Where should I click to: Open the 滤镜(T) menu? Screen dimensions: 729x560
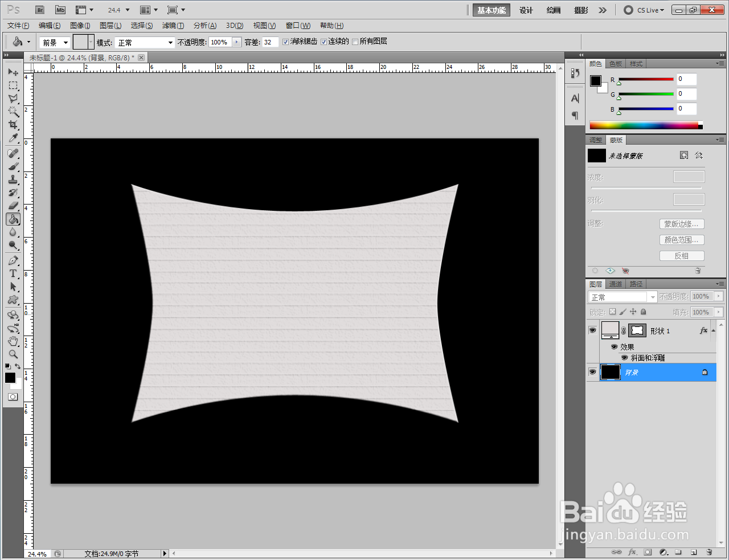tap(173, 26)
